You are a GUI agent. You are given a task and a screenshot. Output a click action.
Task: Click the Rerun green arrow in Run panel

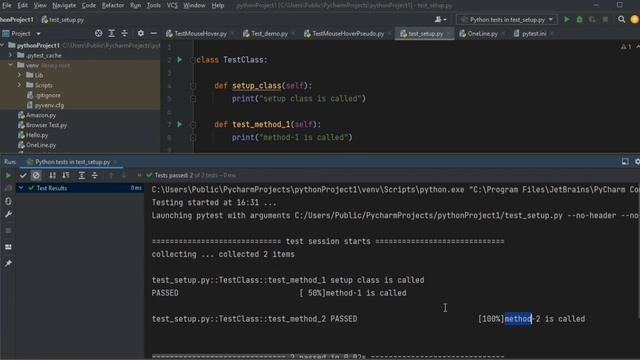click(8, 176)
